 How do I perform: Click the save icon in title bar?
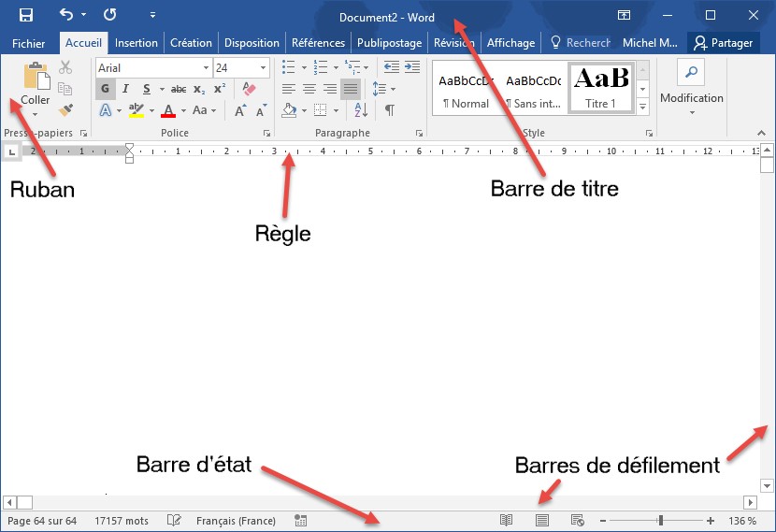point(26,15)
